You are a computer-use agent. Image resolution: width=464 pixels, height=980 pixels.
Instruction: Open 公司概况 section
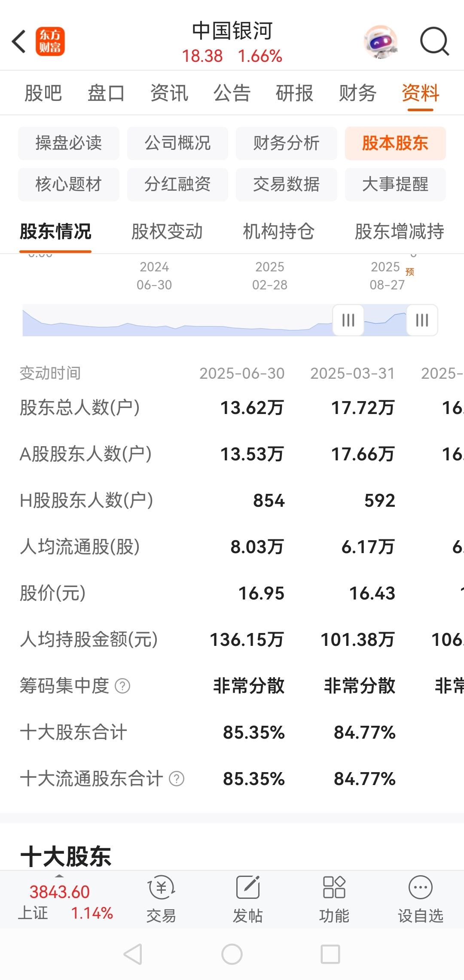[x=177, y=143]
